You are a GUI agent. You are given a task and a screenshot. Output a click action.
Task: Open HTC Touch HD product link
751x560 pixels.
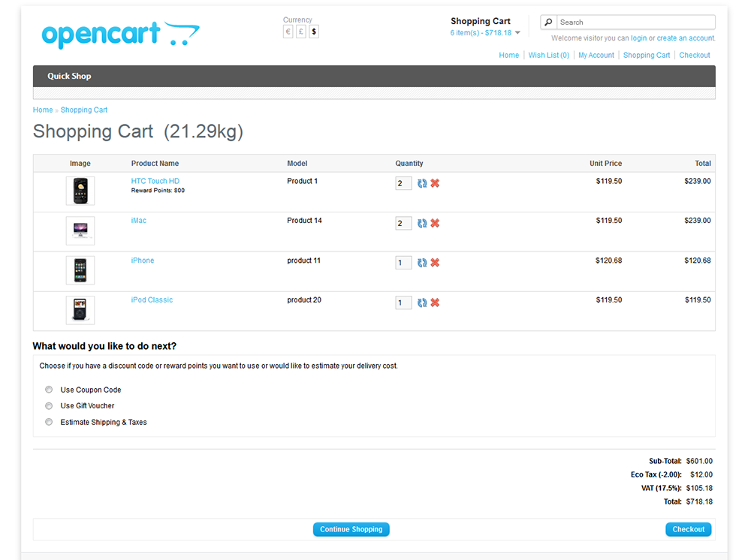click(155, 181)
